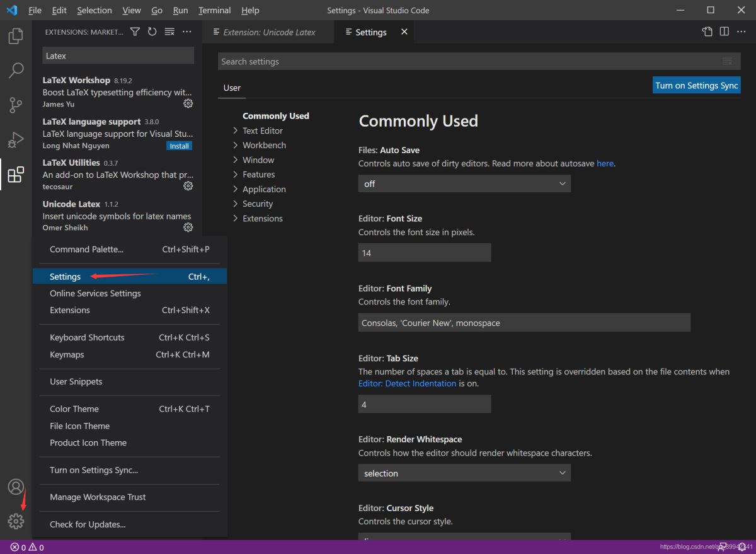Install the LaTeX language support extension
Viewport: 756px width, 554px height.
click(179, 146)
